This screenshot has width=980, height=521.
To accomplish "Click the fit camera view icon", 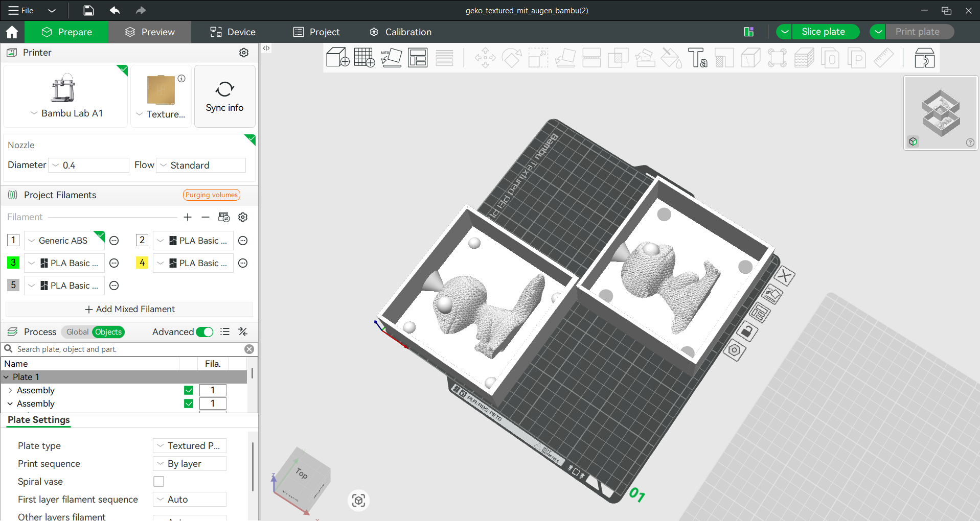I will (358, 500).
